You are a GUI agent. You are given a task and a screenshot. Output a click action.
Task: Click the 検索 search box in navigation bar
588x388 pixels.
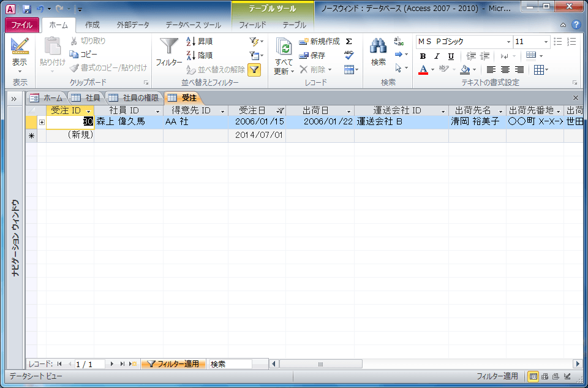click(231, 364)
